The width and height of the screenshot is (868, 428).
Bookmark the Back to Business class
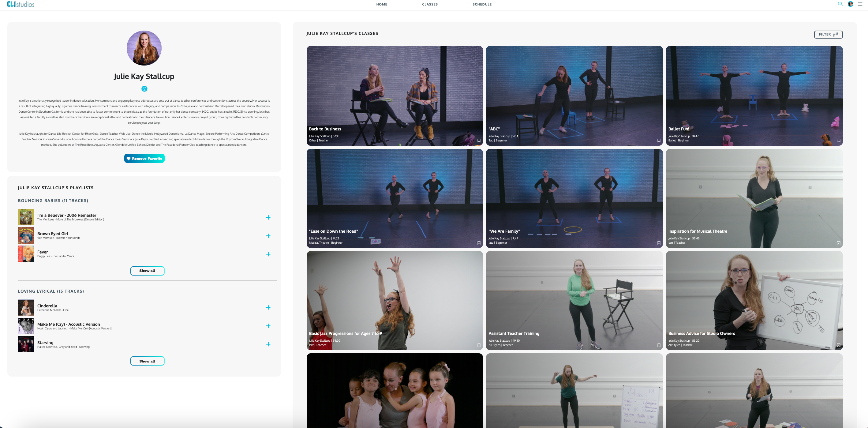tap(479, 141)
